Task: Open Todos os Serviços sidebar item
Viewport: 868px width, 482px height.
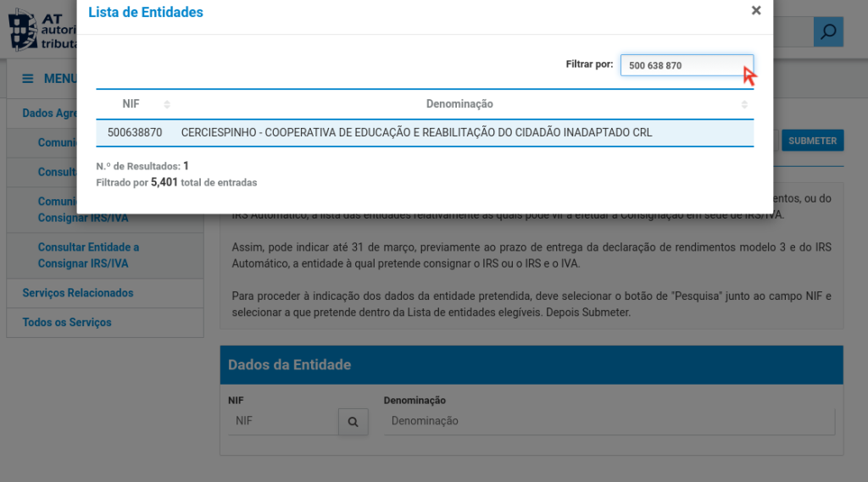Action: pos(67,323)
